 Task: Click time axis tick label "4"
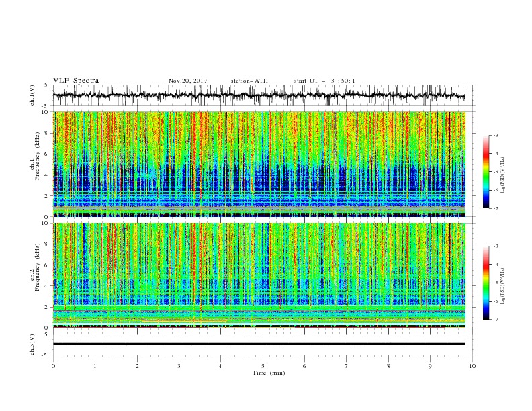pyautogui.click(x=220, y=366)
